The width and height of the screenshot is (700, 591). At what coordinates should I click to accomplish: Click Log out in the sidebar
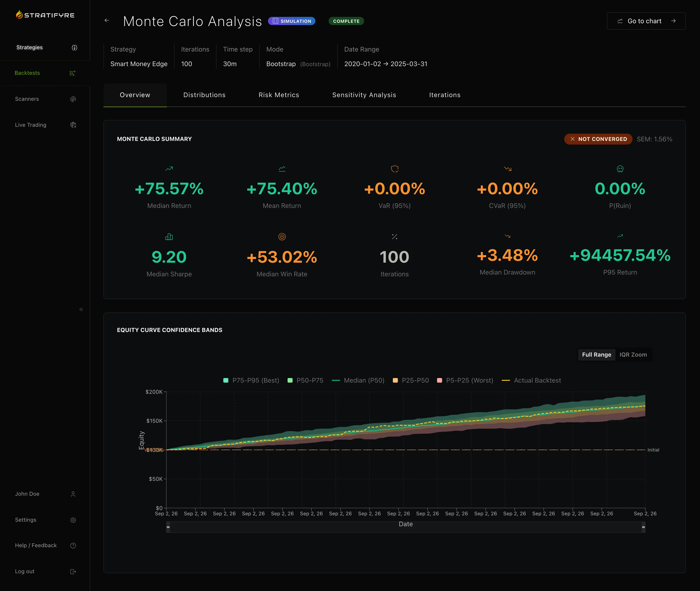point(45,572)
